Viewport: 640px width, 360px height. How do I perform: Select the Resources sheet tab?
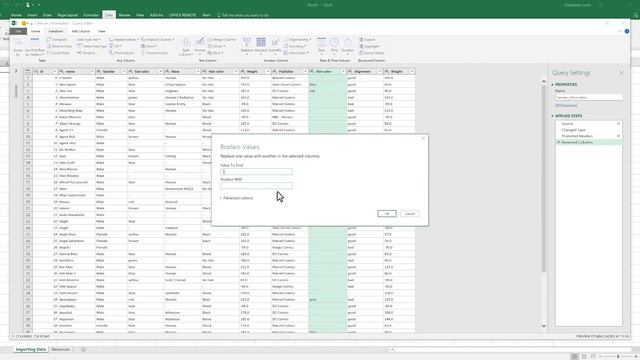pos(61,349)
